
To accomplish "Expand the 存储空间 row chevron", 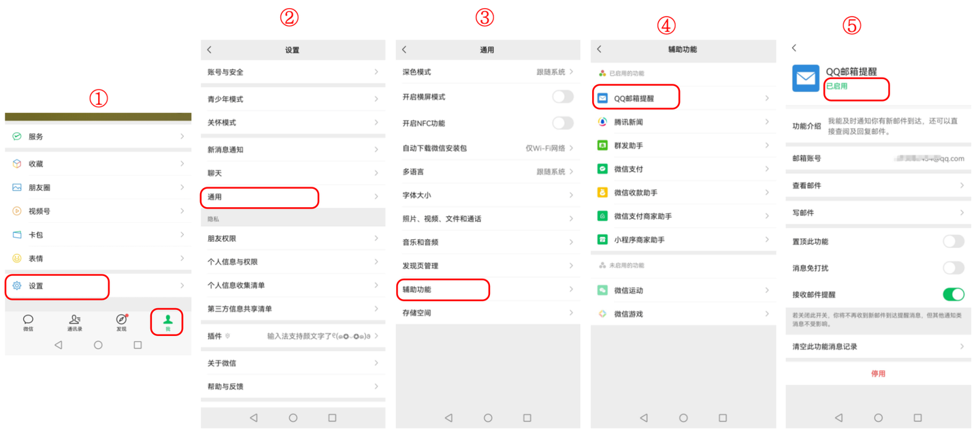I will [572, 313].
